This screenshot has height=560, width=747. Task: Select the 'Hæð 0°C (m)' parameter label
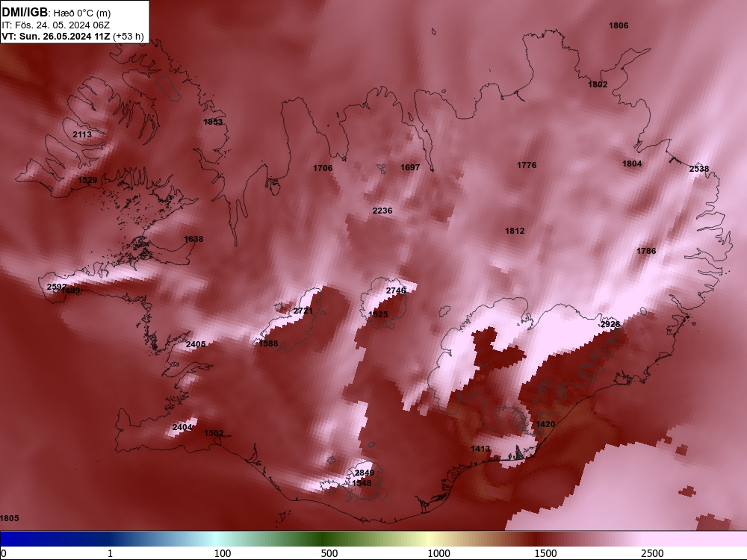(x=82, y=13)
